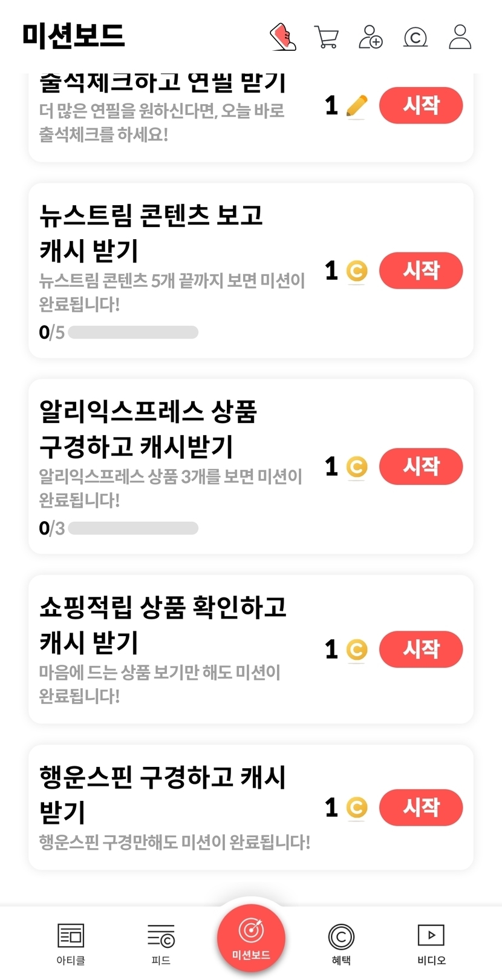502x980 pixels.
Task: Tap the gold coin beside 행운스핀 mission
Action: coord(357,807)
